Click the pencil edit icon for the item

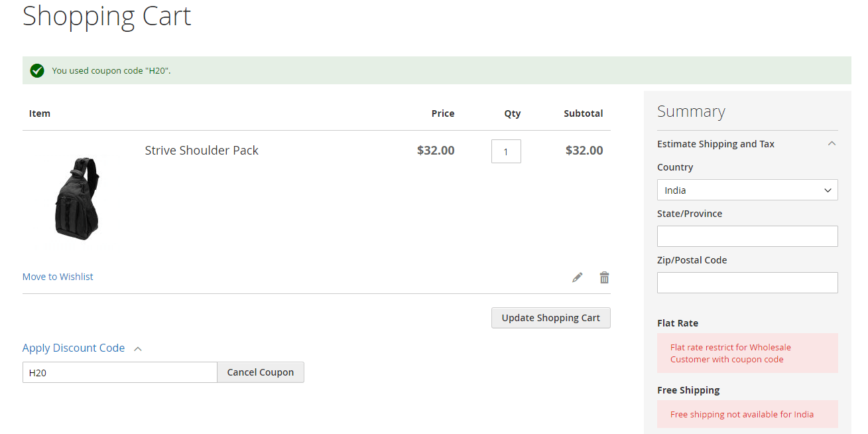click(578, 277)
